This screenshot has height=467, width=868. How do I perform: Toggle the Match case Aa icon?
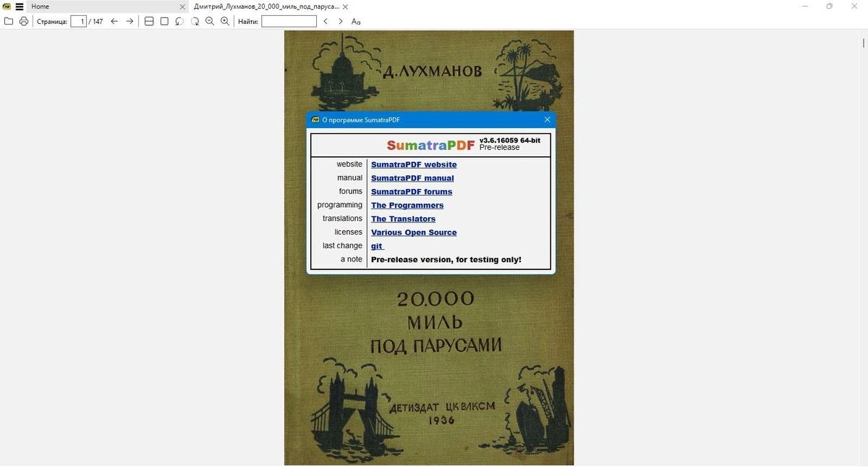pos(356,21)
